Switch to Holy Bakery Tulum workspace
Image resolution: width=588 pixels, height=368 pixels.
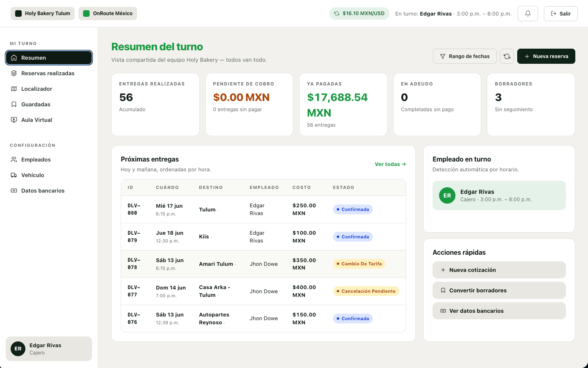(x=43, y=13)
